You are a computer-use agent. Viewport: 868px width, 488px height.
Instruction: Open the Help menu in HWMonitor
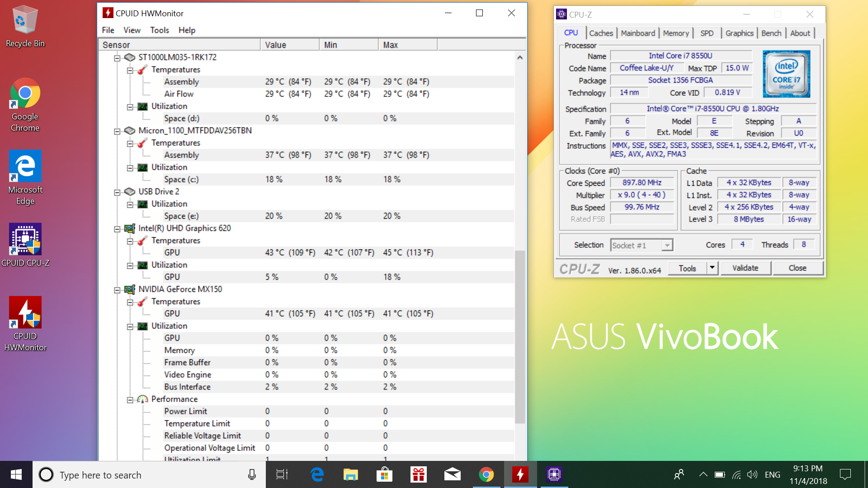[187, 30]
